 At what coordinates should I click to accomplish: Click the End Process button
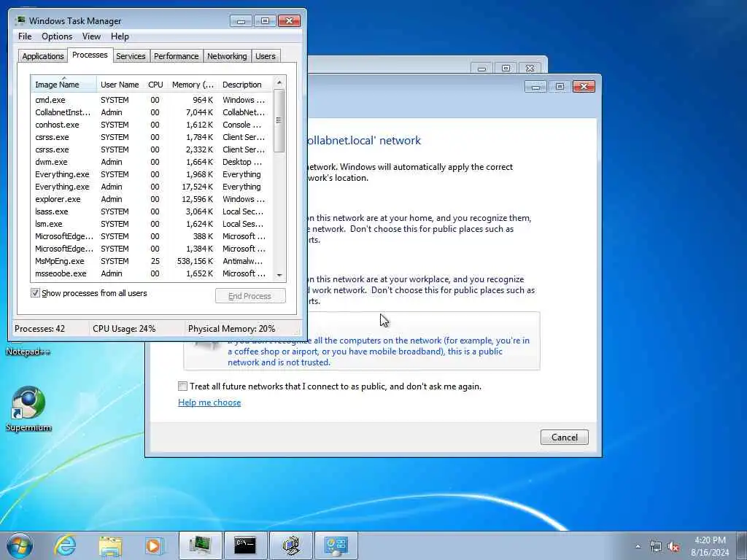coord(250,296)
